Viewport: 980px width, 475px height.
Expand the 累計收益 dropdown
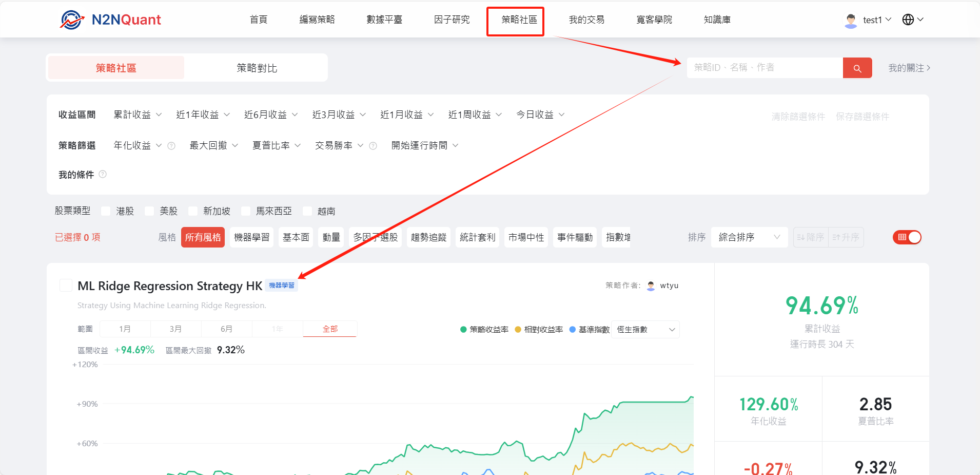click(138, 115)
